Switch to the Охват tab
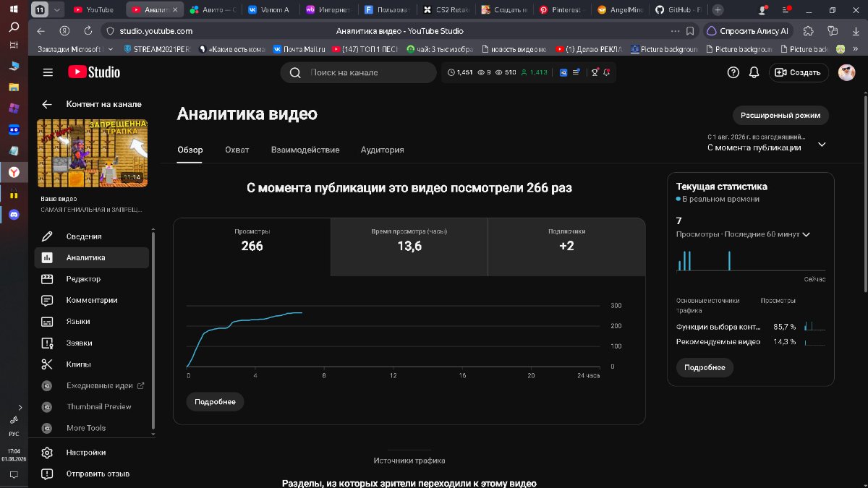 237,150
